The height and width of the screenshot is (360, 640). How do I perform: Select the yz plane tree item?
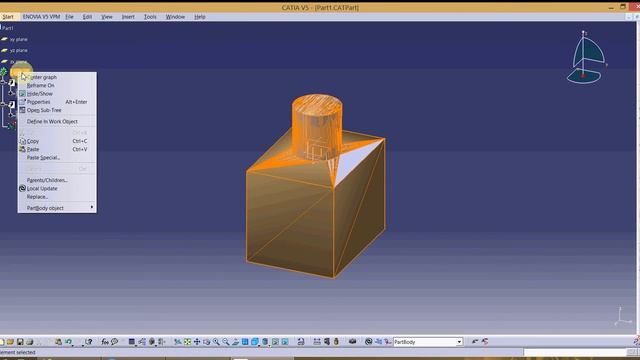[x=15, y=50]
